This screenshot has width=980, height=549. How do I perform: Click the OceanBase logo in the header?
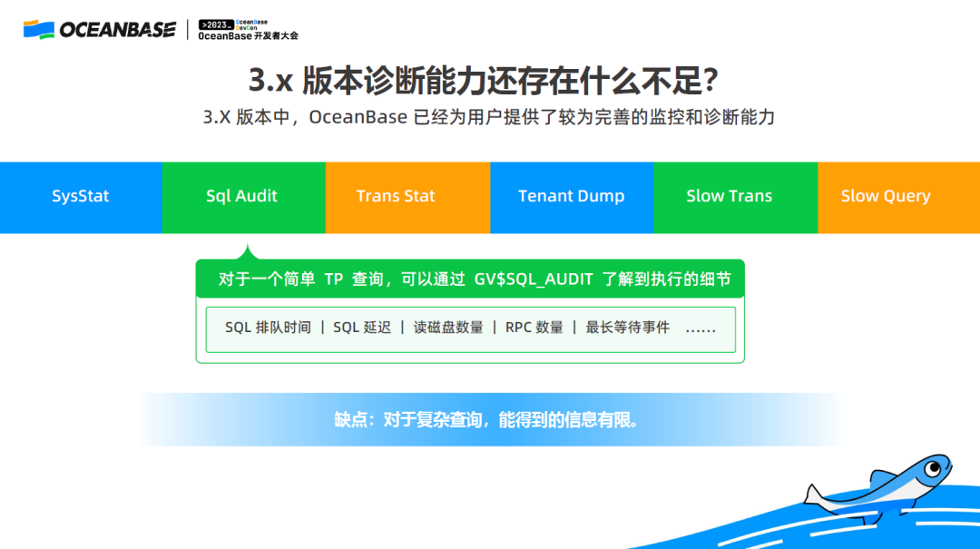(100, 29)
